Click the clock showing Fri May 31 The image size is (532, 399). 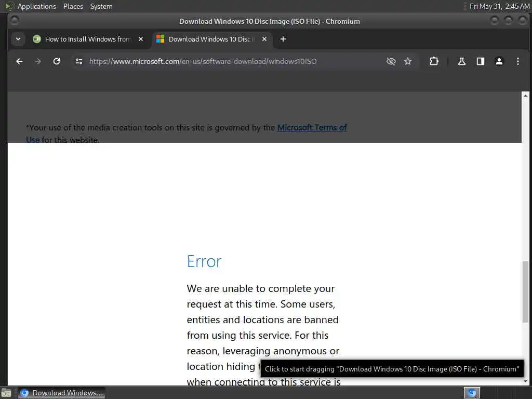pos(499,6)
